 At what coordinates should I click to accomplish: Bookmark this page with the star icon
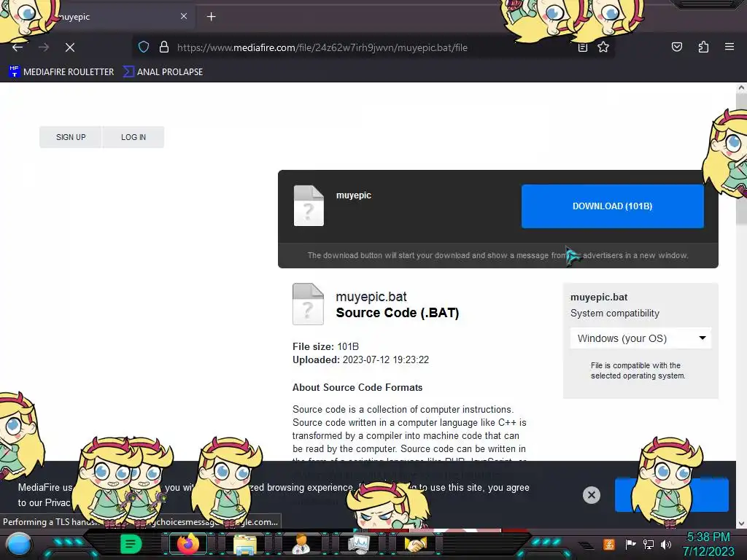603,47
